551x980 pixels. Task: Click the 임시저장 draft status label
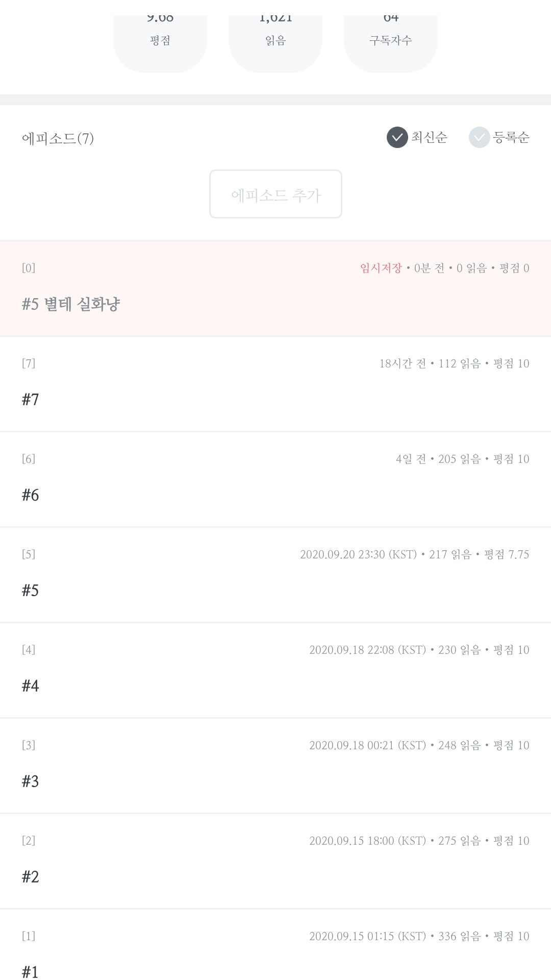(381, 268)
